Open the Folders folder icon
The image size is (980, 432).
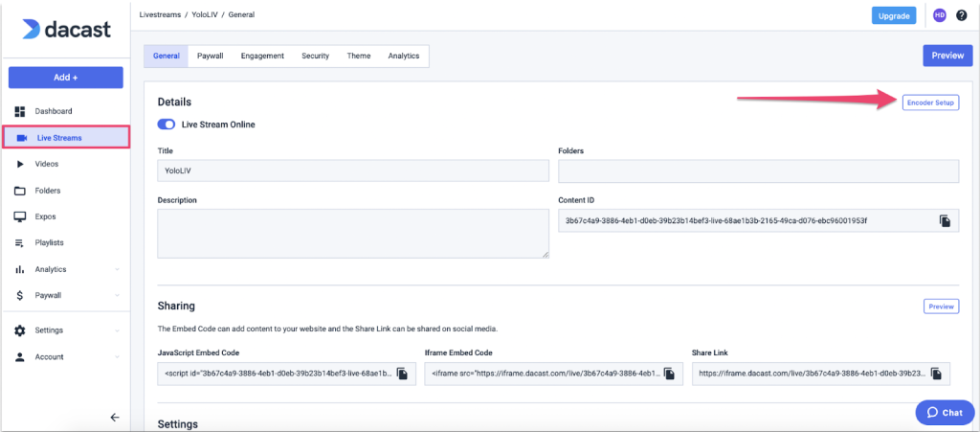click(x=20, y=191)
